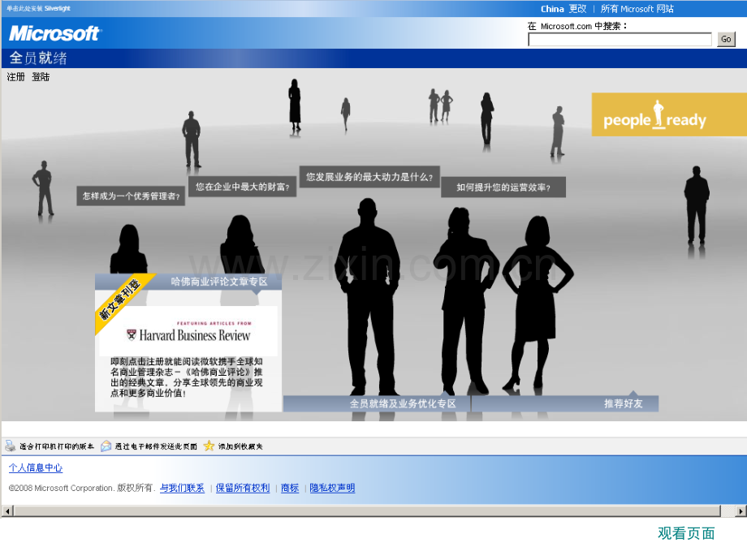Click the Go search button

point(726,40)
